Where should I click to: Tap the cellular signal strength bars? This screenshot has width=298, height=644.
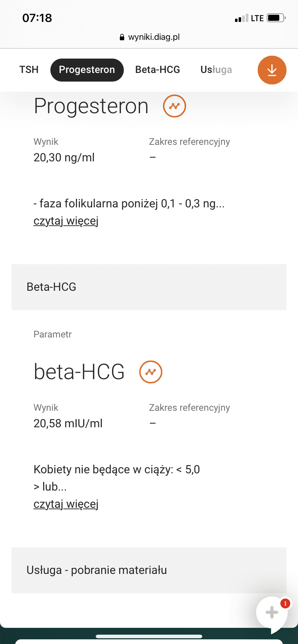pos(241,18)
